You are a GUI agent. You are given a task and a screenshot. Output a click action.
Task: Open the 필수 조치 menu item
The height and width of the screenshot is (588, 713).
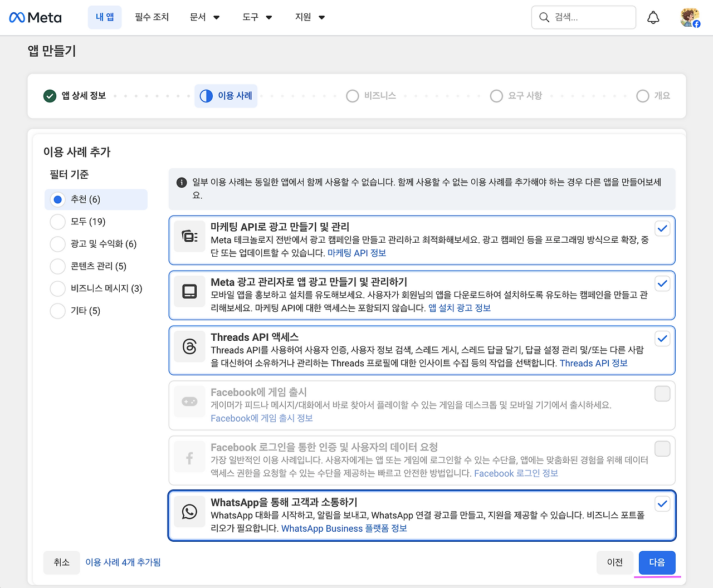tap(152, 17)
